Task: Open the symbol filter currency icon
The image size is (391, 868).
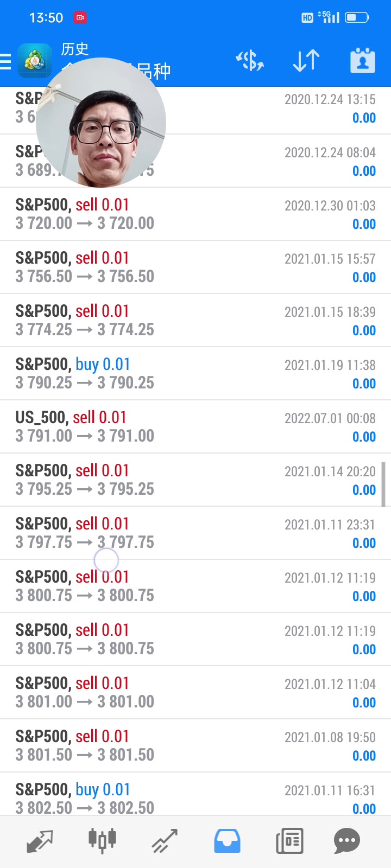Action: tap(250, 61)
